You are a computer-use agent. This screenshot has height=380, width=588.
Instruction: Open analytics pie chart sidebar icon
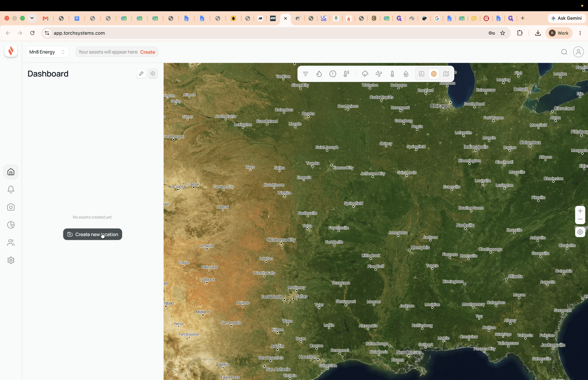pyautogui.click(x=11, y=225)
